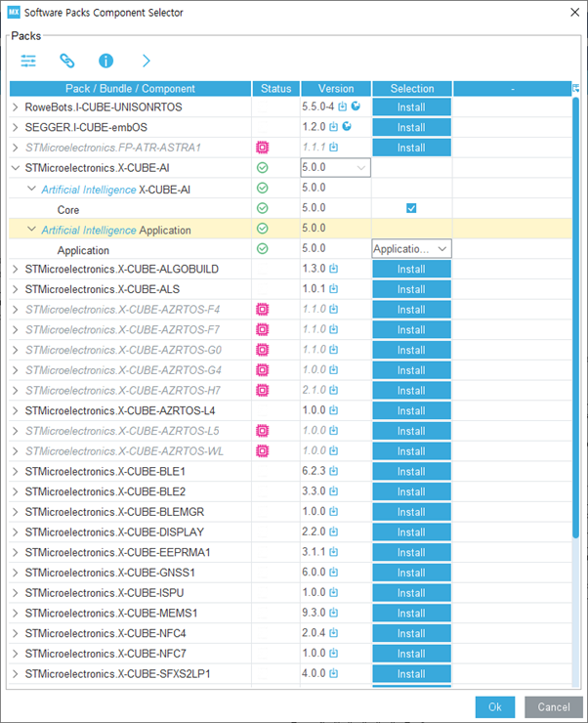
Task: Click pink chip status icon for X-CUBE-AZRTOS-G4
Action: tap(262, 370)
